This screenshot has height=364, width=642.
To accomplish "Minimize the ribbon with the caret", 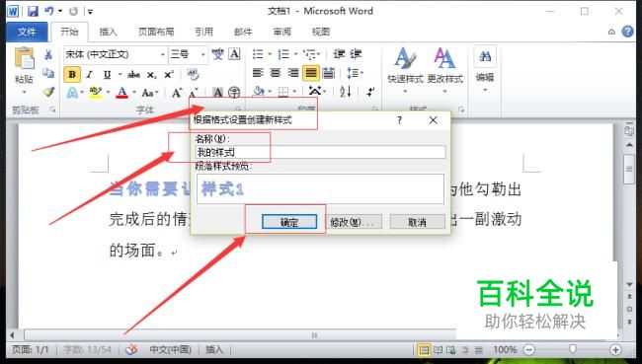I will coord(611,32).
